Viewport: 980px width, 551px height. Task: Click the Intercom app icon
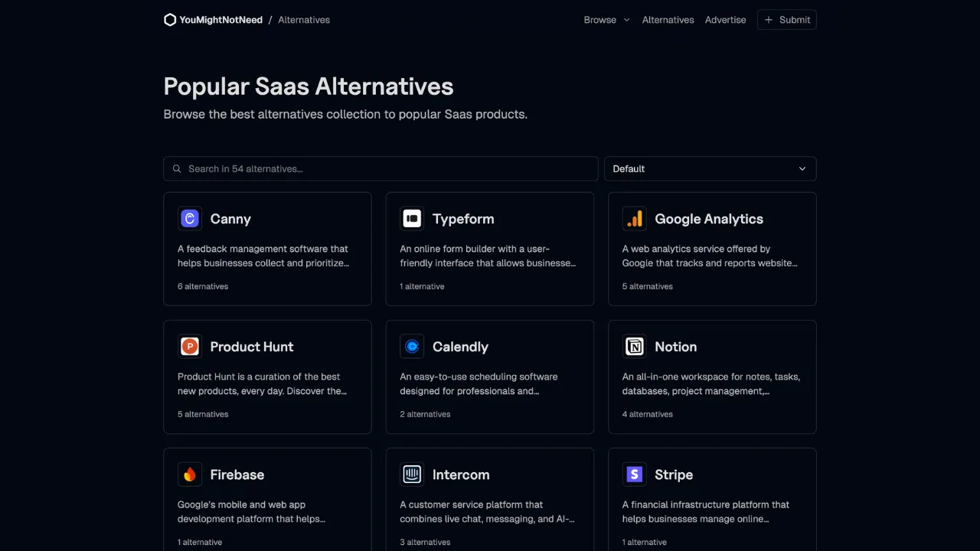point(412,474)
